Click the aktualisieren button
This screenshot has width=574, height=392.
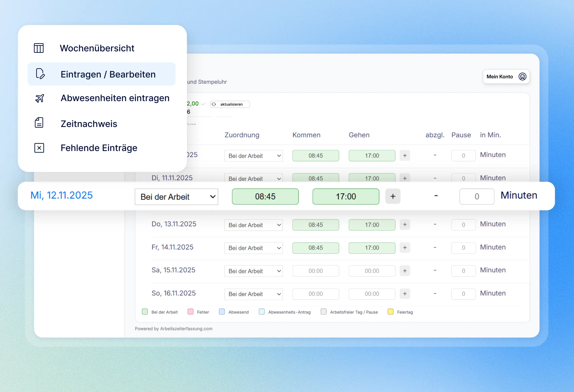[x=230, y=104]
